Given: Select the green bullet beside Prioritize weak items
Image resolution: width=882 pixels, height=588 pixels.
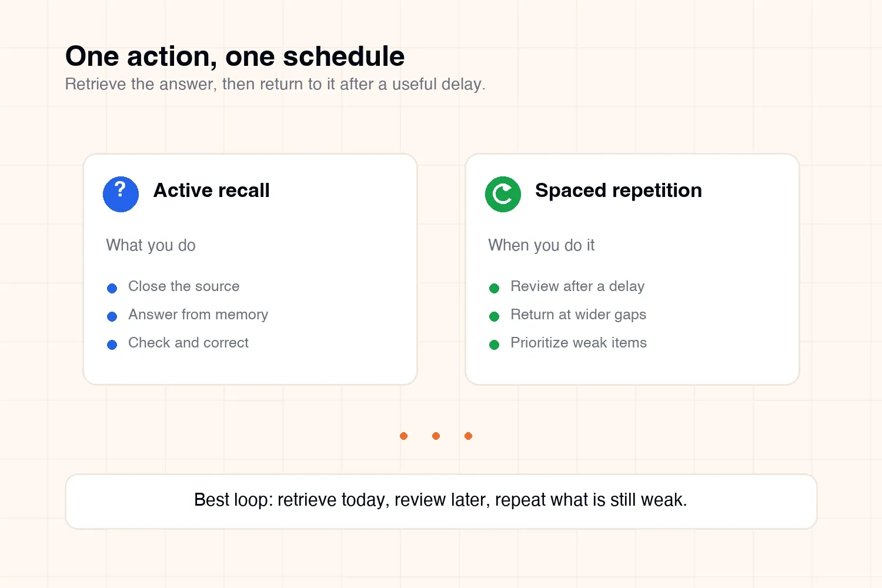Looking at the screenshot, I should [x=494, y=345].
